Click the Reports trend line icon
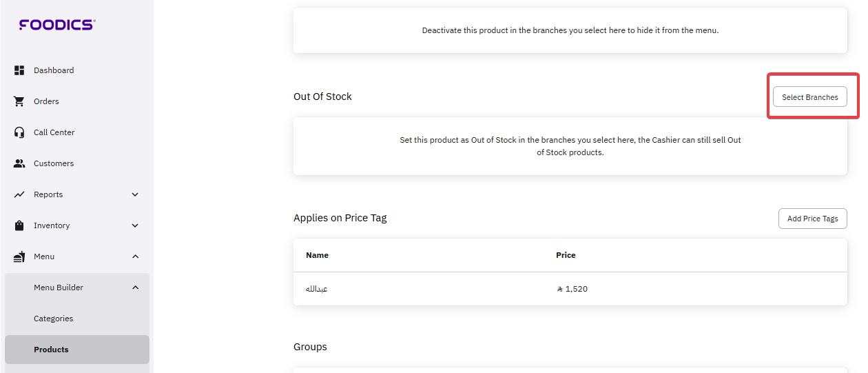 point(19,194)
